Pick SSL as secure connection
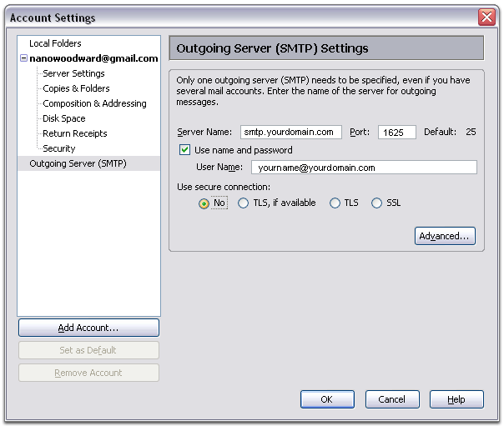Image resolution: width=504 pixels, height=426 pixels. pos(376,203)
